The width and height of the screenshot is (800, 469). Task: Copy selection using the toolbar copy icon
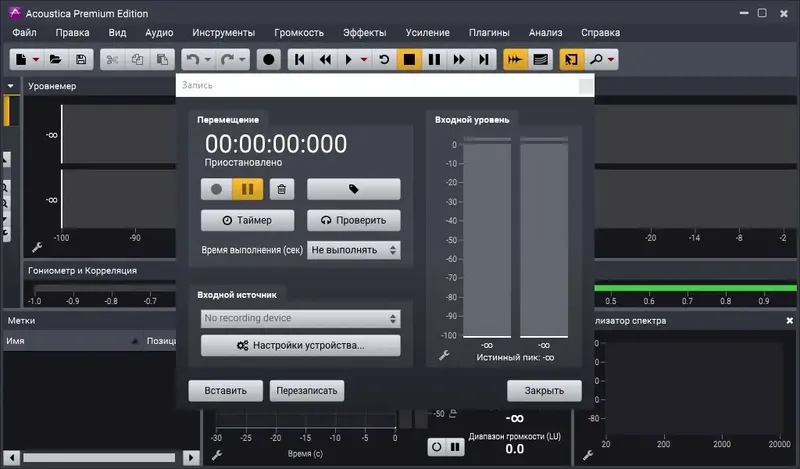[x=137, y=60]
